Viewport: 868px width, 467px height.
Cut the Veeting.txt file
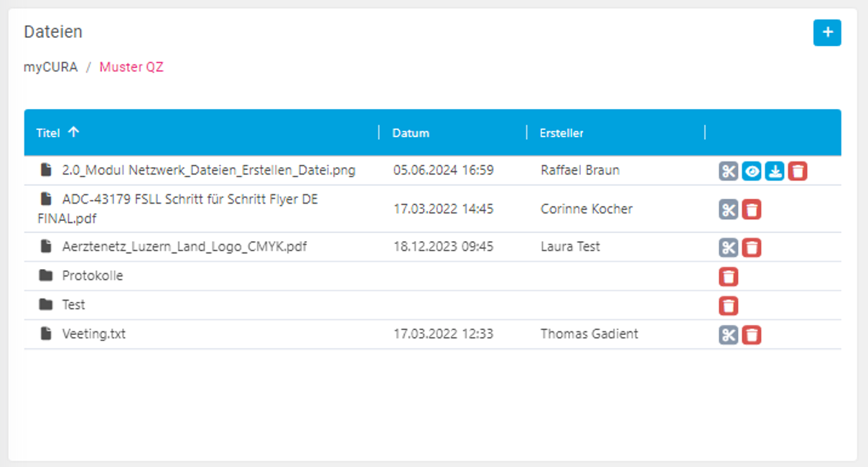click(729, 335)
